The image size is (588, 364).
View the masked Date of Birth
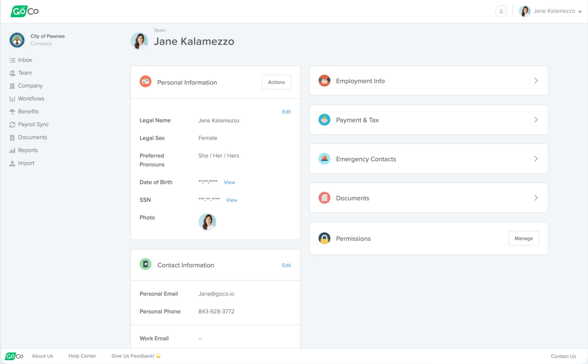(x=230, y=182)
